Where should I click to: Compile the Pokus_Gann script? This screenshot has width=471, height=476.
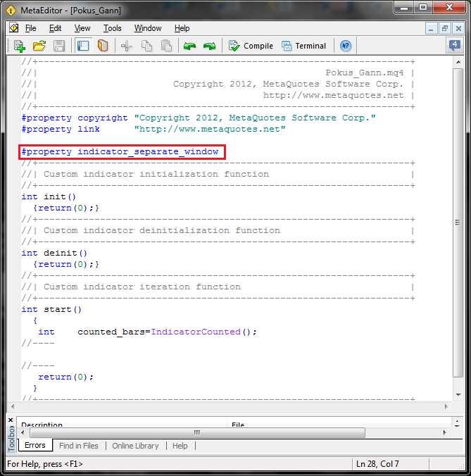pyautogui.click(x=251, y=46)
